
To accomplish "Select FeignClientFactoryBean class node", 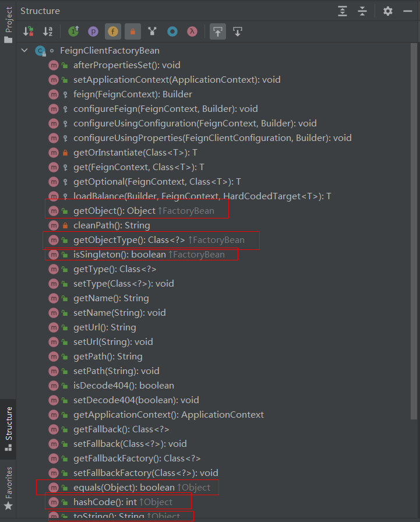I will click(110, 51).
